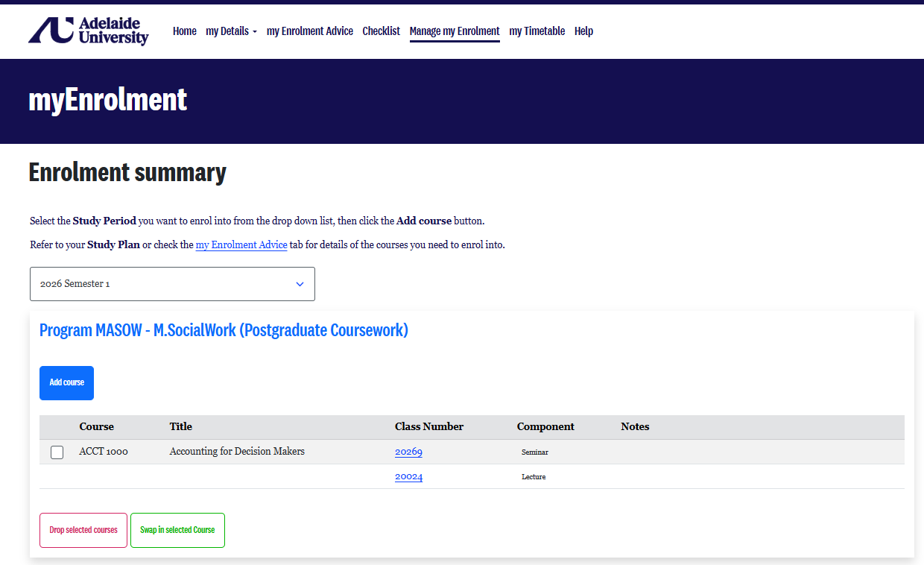Screen dimensions: 924x565
Task: Click the Program MASOW M.SocialWork heading
Action: [x=224, y=330]
